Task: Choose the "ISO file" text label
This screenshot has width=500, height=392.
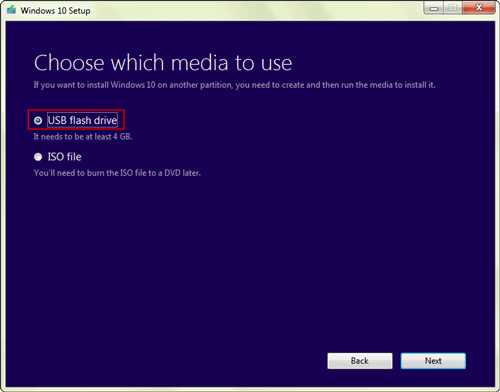Action: [x=65, y=157]
